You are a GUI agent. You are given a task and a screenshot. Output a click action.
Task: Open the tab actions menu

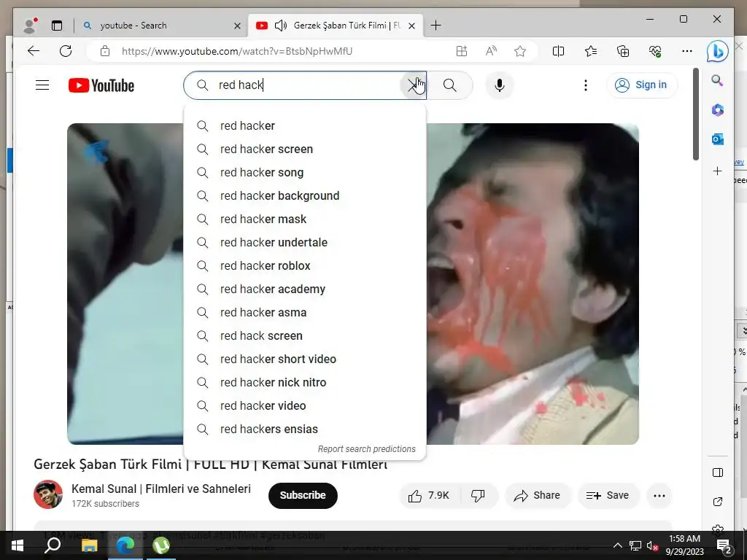[57, 26]
